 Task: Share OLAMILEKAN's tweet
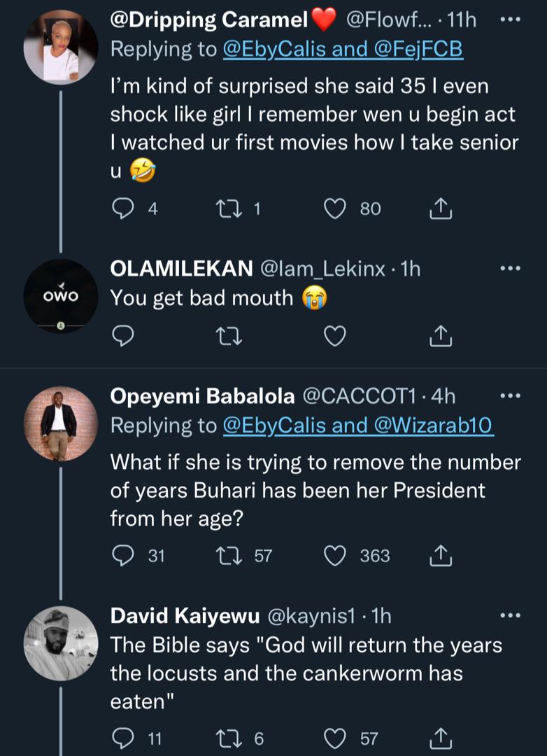tap(441, 337)
